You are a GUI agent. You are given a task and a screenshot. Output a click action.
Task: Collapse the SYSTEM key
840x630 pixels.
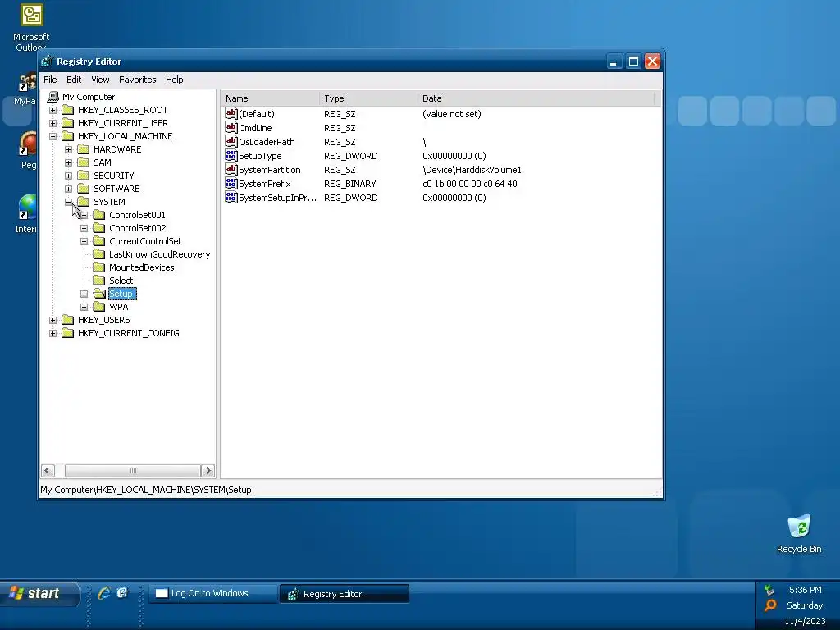(69, 202)
